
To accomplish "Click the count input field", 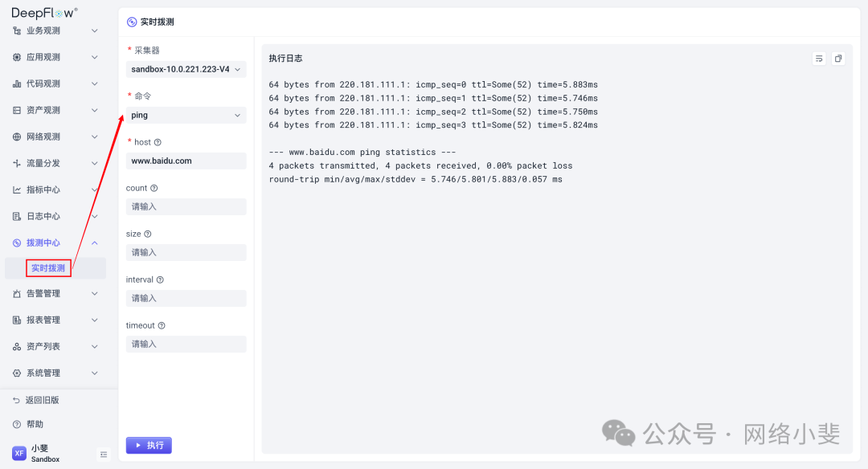I will [186, 206].
